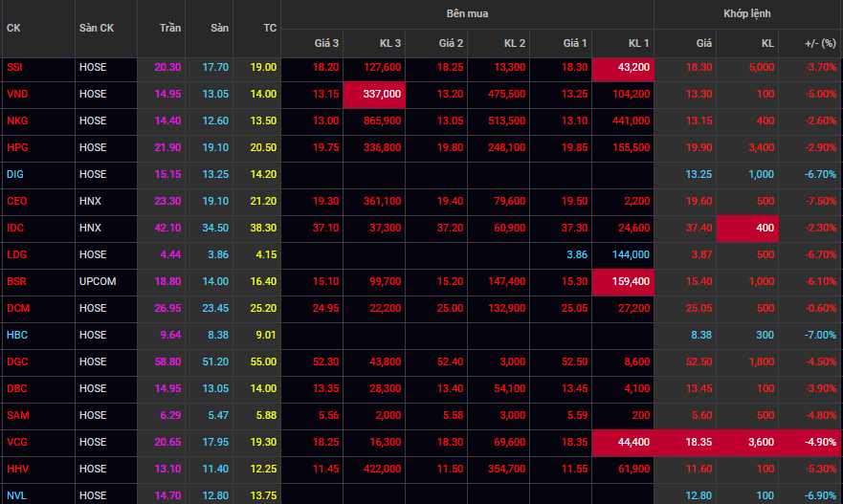
Task: Click UPCOM exchange cell for BSR
Action: pyautogui.click(x=98, y=281)
